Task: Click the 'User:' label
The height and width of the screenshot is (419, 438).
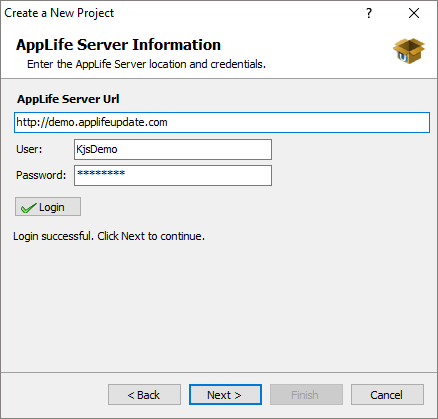Action: 29,149
